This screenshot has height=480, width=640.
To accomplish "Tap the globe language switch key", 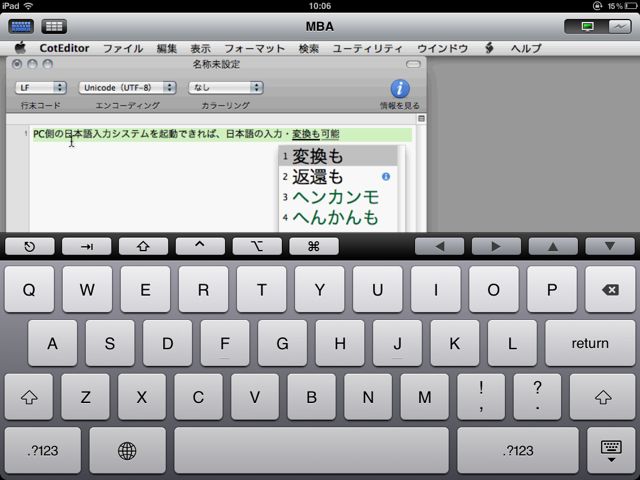I will (127, 450).
